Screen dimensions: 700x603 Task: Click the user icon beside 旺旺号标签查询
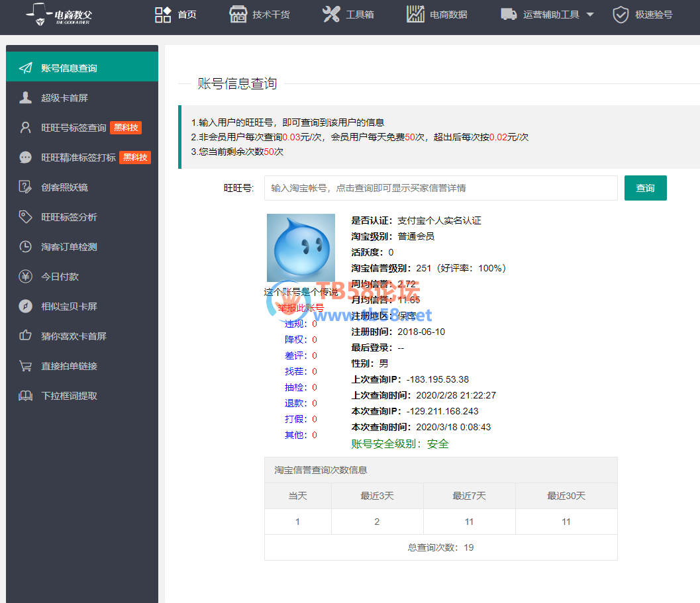(25, 128)
